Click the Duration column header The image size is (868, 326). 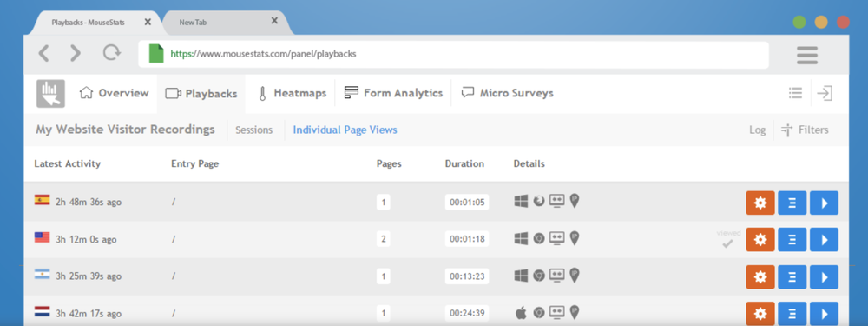coord(464,163)
